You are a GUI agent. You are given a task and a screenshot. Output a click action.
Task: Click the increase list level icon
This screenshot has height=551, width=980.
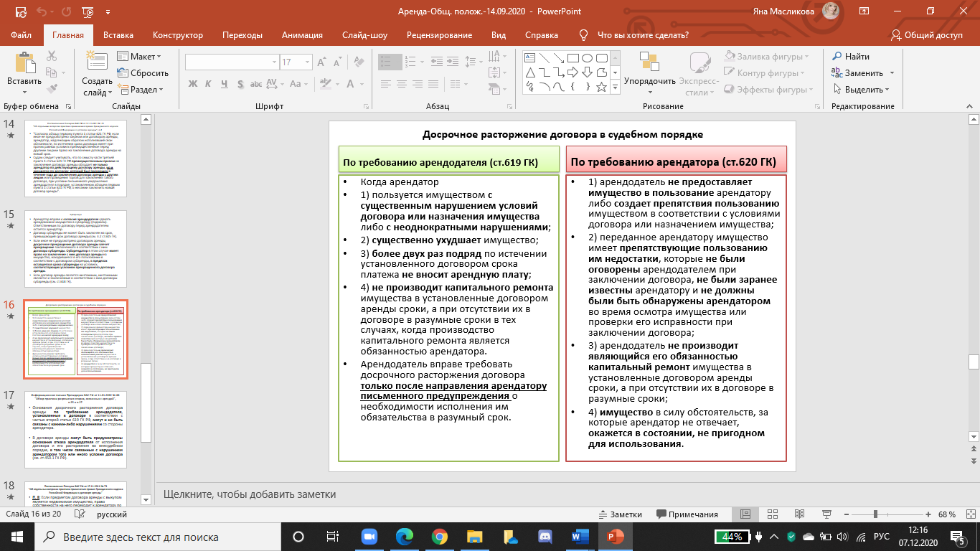(453, 62)
